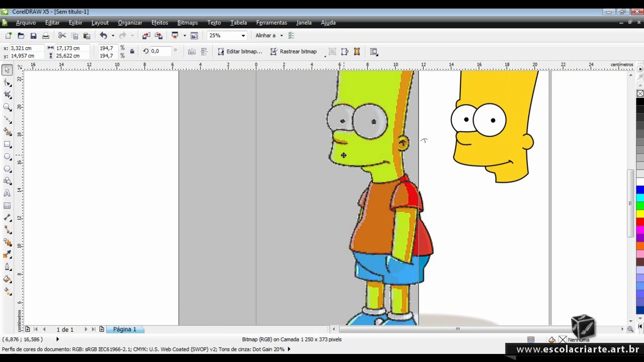Click the Save diskette icon
This screenshot has height=362, width=644.
click(x=33, y=36)
